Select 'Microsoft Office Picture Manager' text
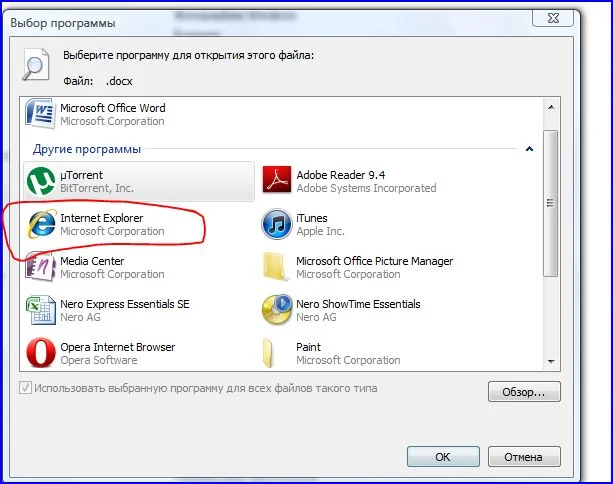Image resolution: width=613 pixels, height=484 pixels. [x=375, y=261]
